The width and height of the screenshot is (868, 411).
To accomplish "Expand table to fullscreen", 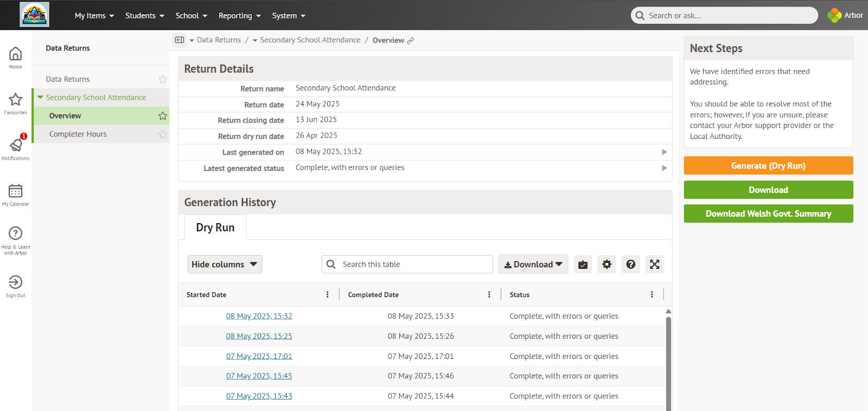I will tap(654, 264).
